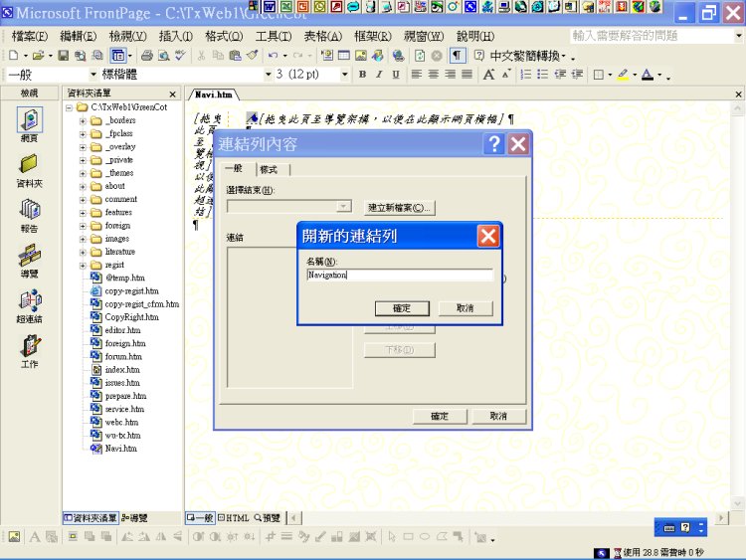This screenshot has height=560, width=746.
Task: Switch to the HTML view tab
Action: [x=235, y=518]
